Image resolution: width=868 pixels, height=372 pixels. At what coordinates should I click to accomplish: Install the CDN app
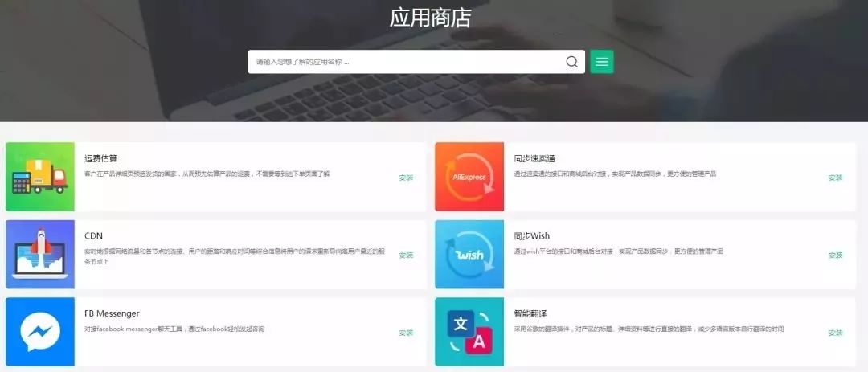click(x=407, y=255)
